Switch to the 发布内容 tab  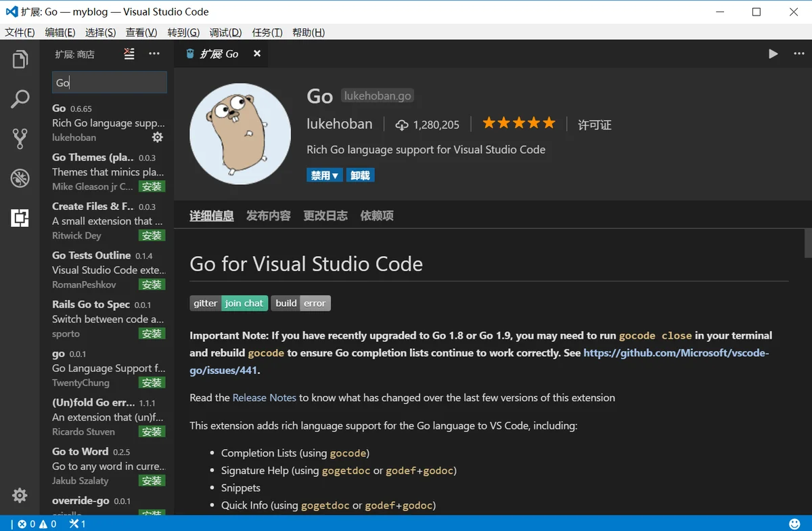[x=269, y=216]
